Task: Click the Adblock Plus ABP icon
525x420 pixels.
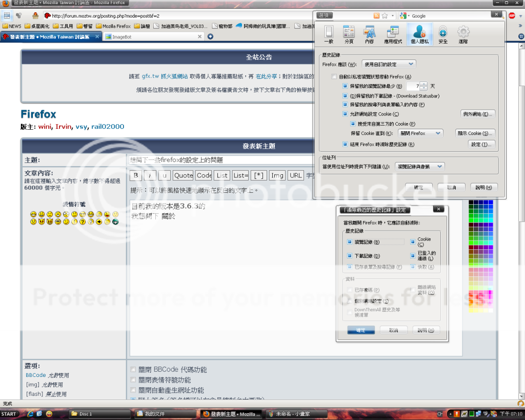Action: coord(512,15)
